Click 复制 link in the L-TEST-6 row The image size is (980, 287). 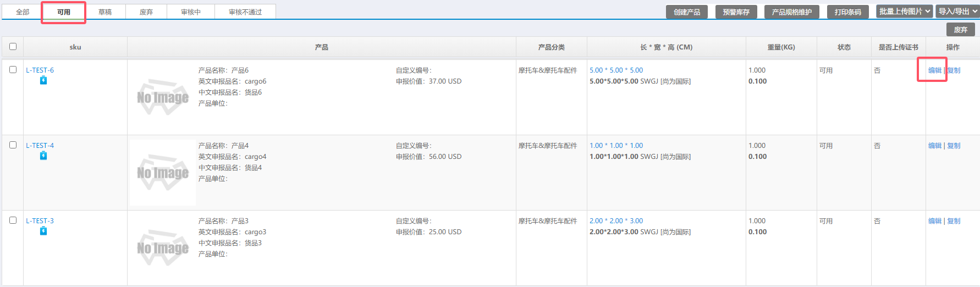point(954,70)
